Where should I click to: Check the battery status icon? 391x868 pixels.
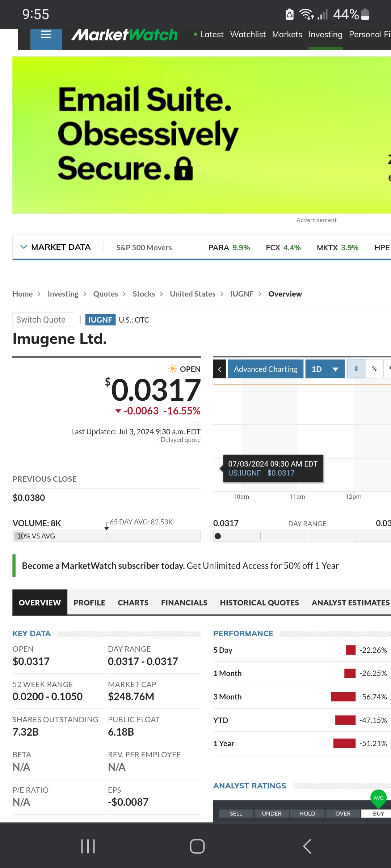coord(365,14)
